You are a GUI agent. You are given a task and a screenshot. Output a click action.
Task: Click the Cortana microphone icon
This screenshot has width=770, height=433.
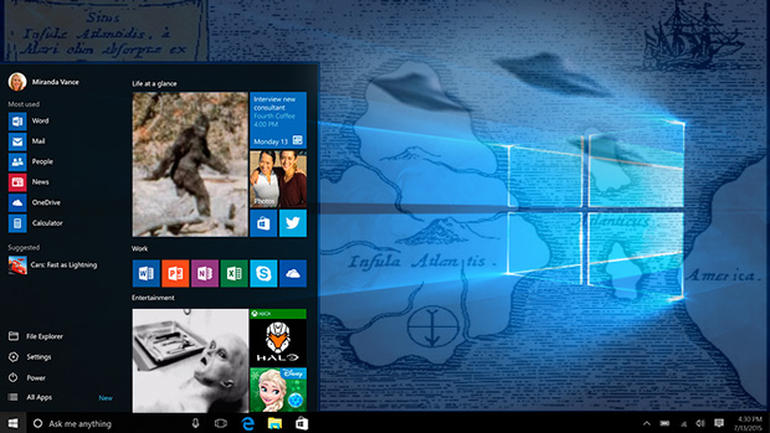[x=195, y=423]
